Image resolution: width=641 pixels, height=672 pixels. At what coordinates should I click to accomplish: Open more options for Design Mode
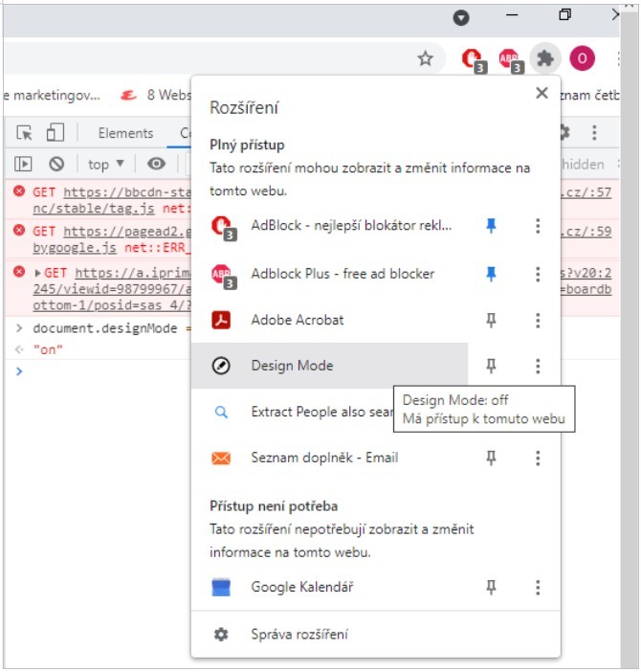[x=538, y=366]
